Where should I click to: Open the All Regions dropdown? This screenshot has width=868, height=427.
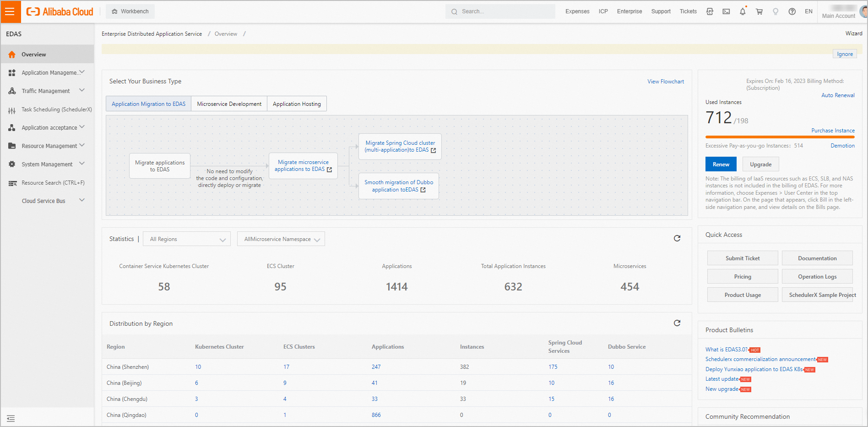(x=188, y=239)
